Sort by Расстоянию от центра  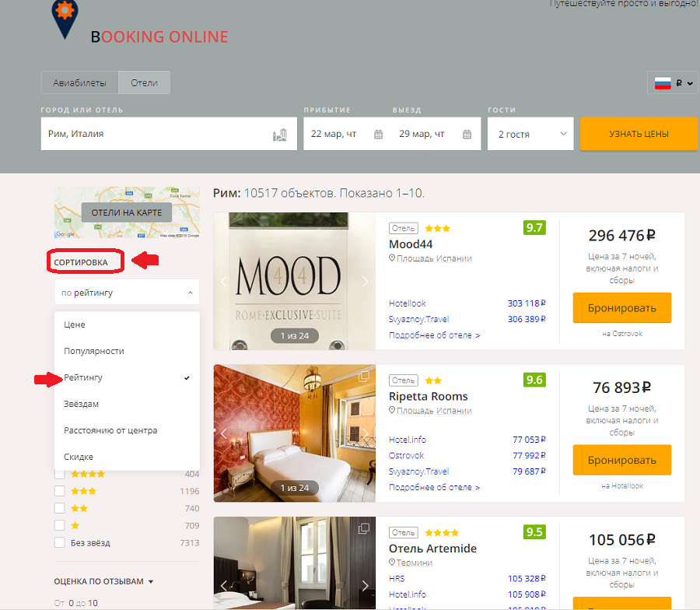[x=127, y=430]
